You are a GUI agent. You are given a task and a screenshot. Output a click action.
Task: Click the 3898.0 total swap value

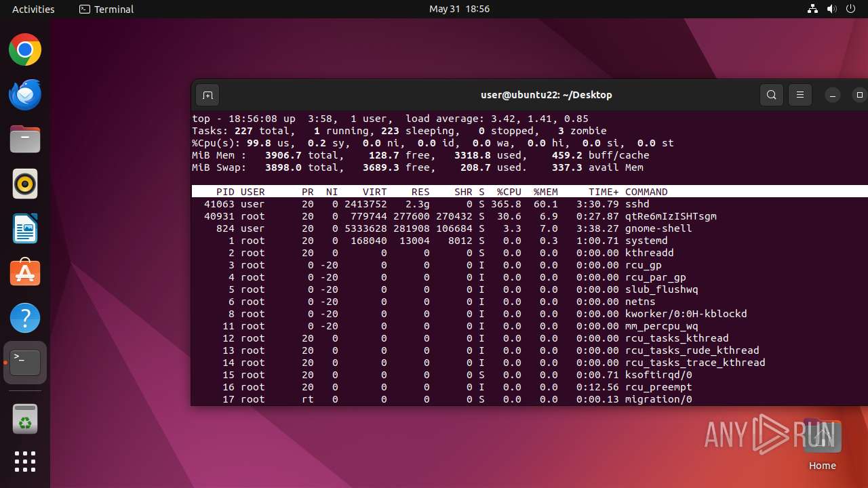coord(283,167)
